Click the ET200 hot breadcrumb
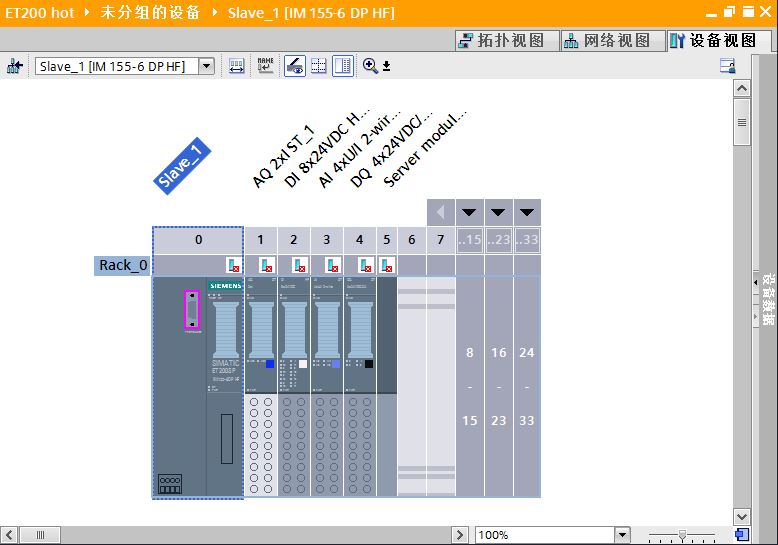Screen dimensions: 778x545 39,12
